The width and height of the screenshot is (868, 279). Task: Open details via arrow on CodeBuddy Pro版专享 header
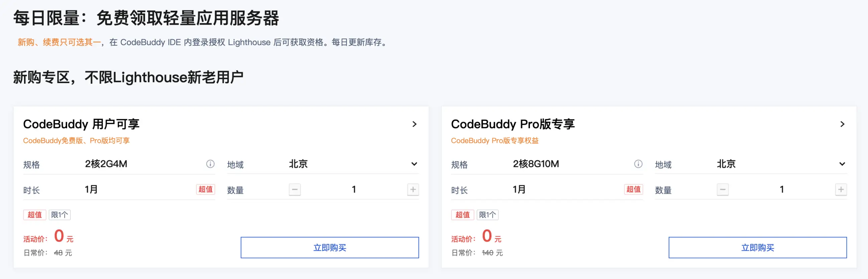click(x=842, y=124)
